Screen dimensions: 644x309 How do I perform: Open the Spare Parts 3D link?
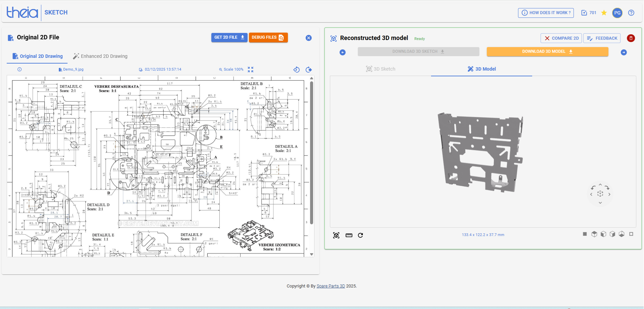click(x=331, y=286)
